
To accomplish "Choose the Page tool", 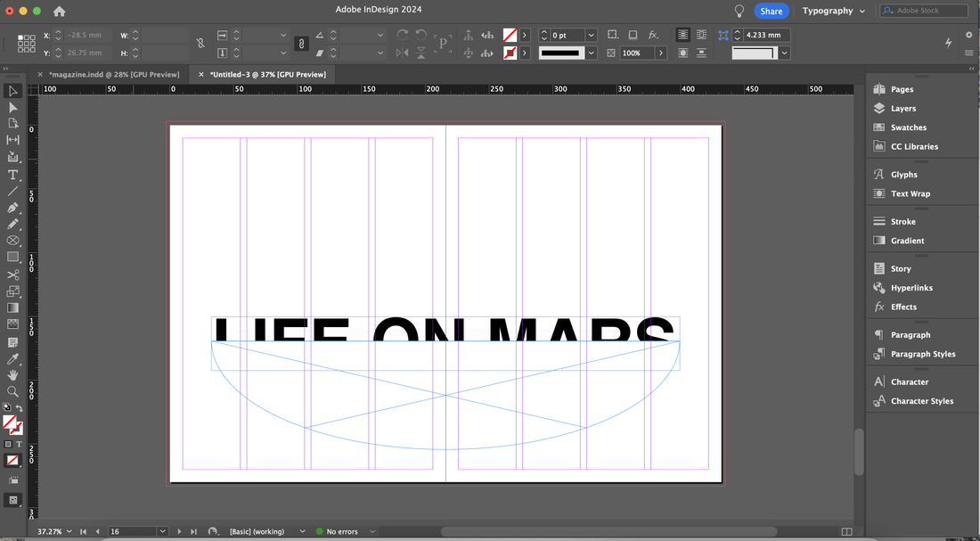I will pos(12,124).
